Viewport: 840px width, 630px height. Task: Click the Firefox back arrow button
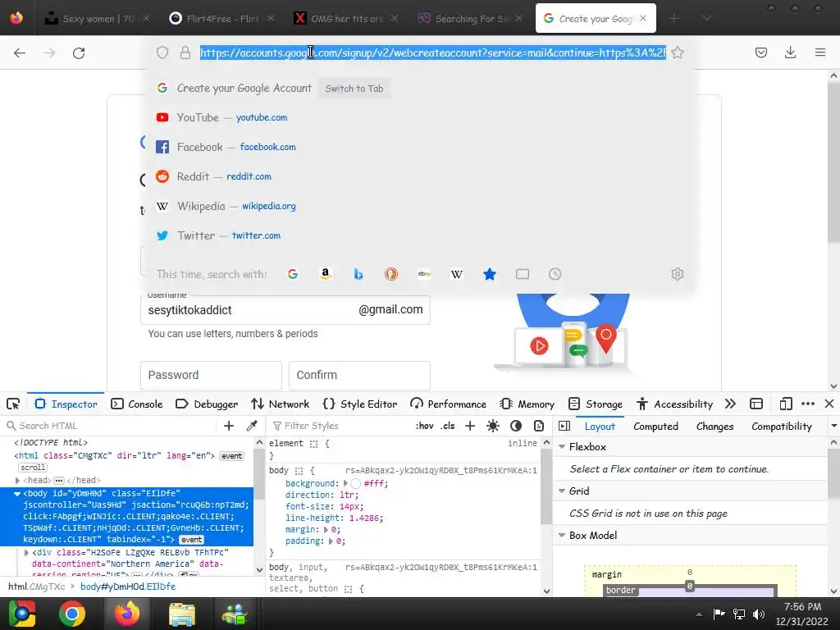click(x=20, y=52)
